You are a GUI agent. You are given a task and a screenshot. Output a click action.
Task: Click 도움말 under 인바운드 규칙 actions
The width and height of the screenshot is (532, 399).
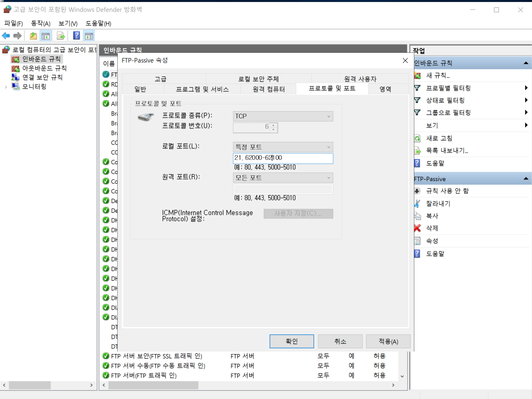point(435,163)
